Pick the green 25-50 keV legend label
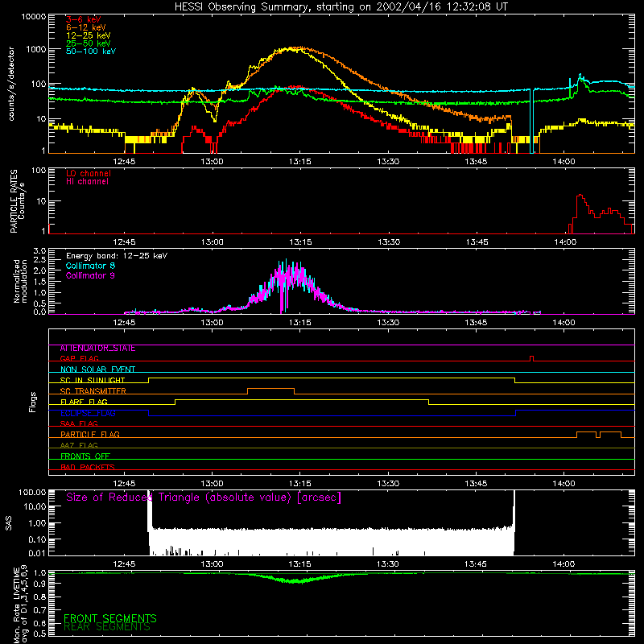This screenshot has width=644, height=644. tap(89, 43)
